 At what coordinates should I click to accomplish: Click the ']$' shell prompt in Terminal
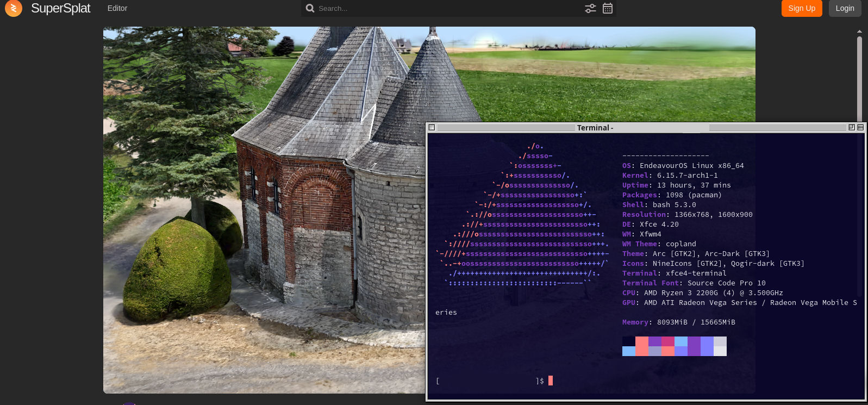click(540, 381)
